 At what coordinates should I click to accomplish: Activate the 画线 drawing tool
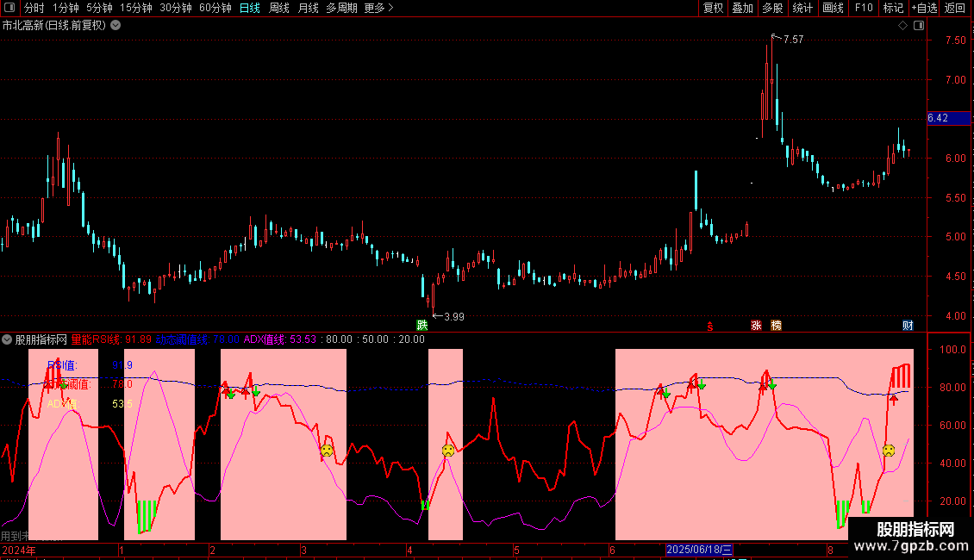(x=833, y=8)
